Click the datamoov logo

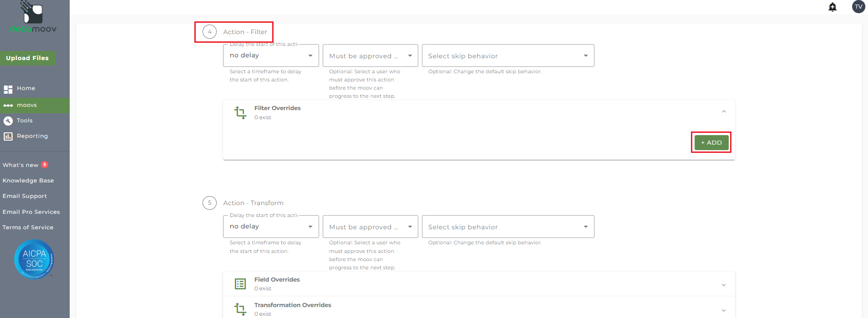click(33, 17)
